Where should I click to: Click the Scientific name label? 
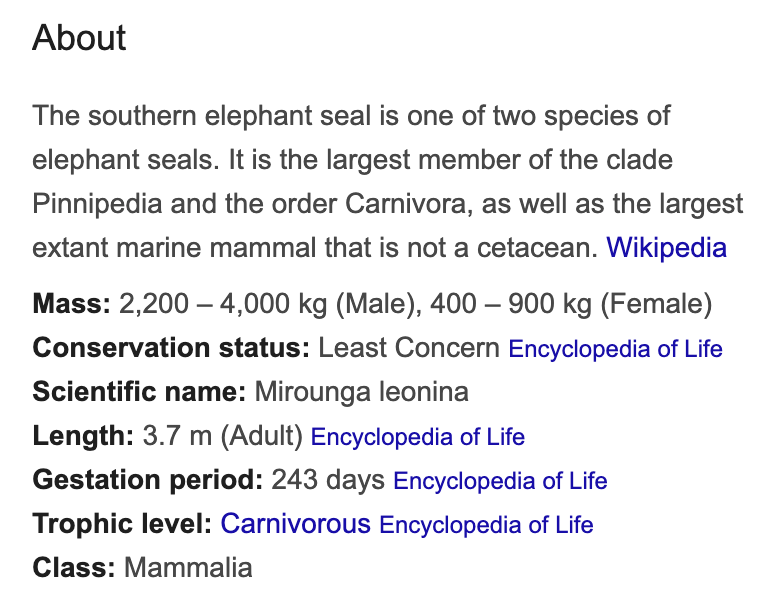click(139, 392)
